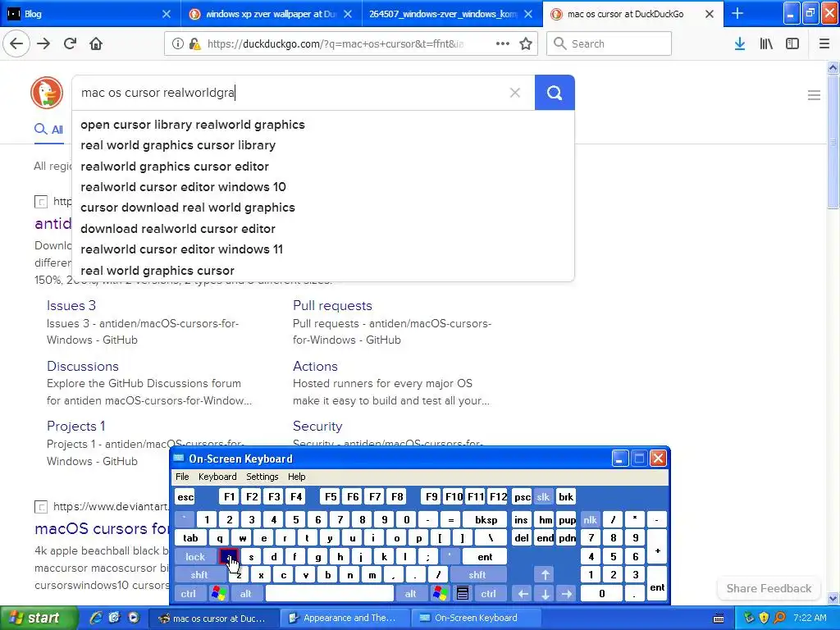Open the Firefox library icon
The image size is (840, 630).
click(766, 43)
